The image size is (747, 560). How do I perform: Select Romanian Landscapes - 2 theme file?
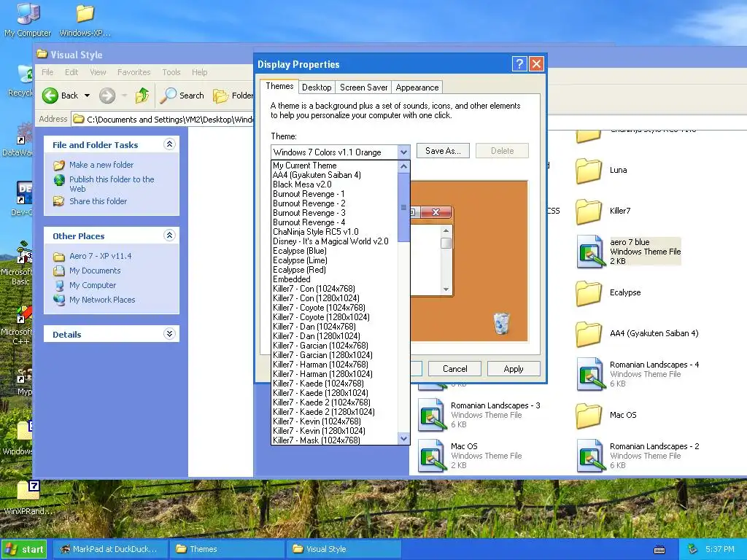(x=638, y=456)
